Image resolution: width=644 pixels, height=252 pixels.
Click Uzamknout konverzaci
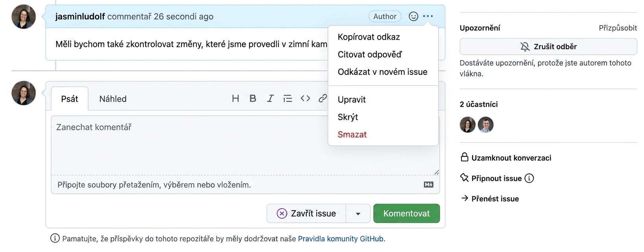pos(506,157)
